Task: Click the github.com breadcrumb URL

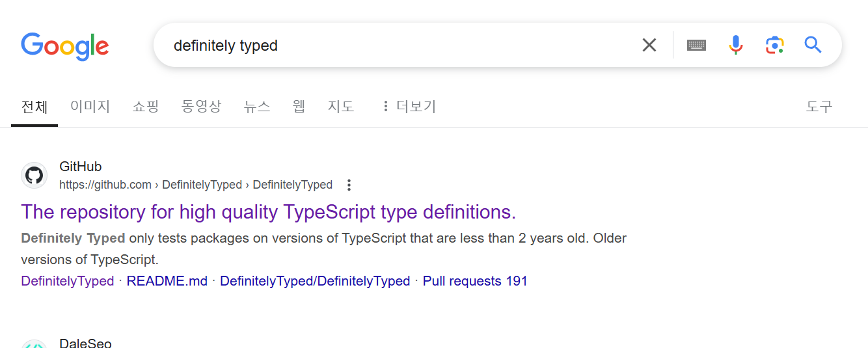Action: 196,185
